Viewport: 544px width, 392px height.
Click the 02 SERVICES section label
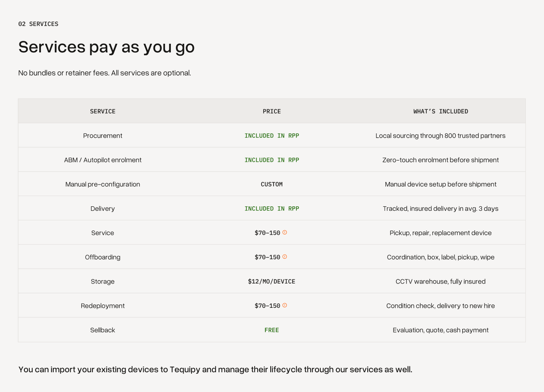click(x=38, y=24)
